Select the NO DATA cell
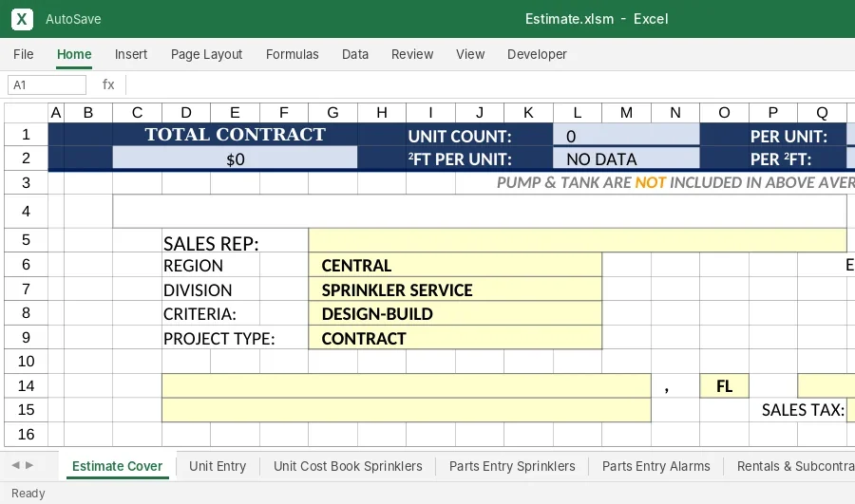The width and height of the screenshot is (855, 504). tap(626, 159)
